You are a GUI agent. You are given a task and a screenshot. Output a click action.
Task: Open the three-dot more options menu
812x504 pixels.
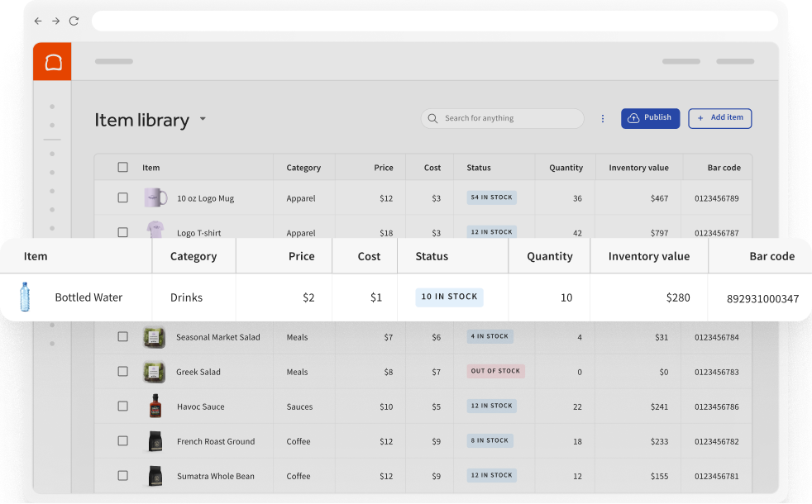pos(602,118)
